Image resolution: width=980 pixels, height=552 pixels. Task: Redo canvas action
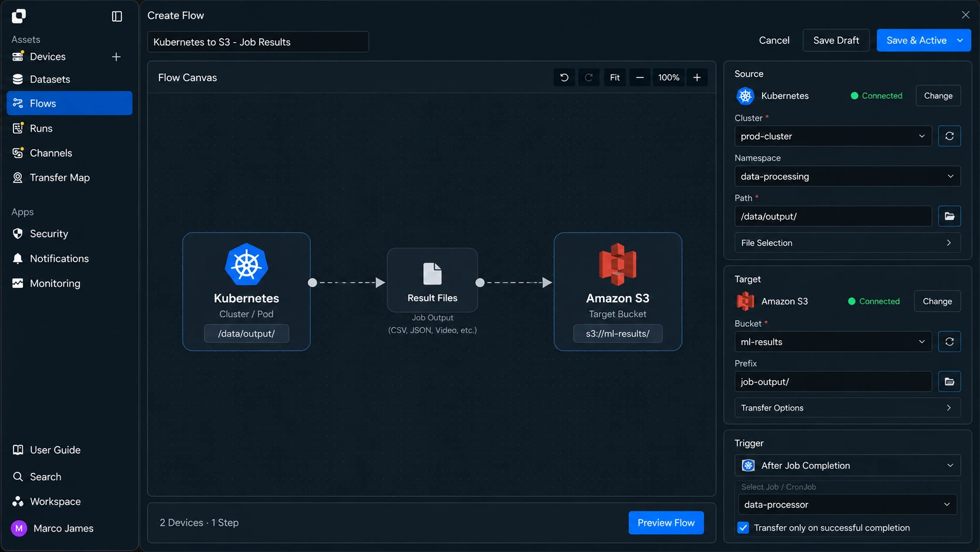588,77
